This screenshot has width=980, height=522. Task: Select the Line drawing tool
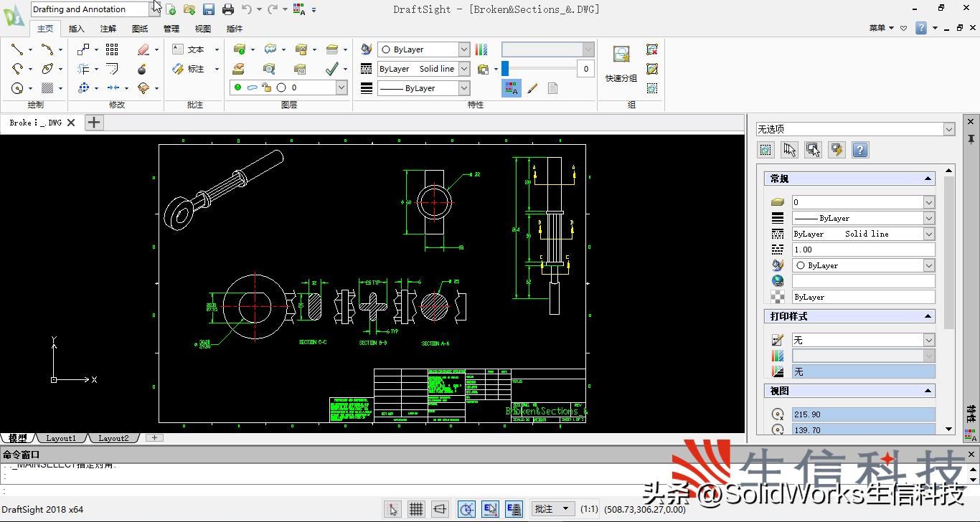tap(17, 49)
